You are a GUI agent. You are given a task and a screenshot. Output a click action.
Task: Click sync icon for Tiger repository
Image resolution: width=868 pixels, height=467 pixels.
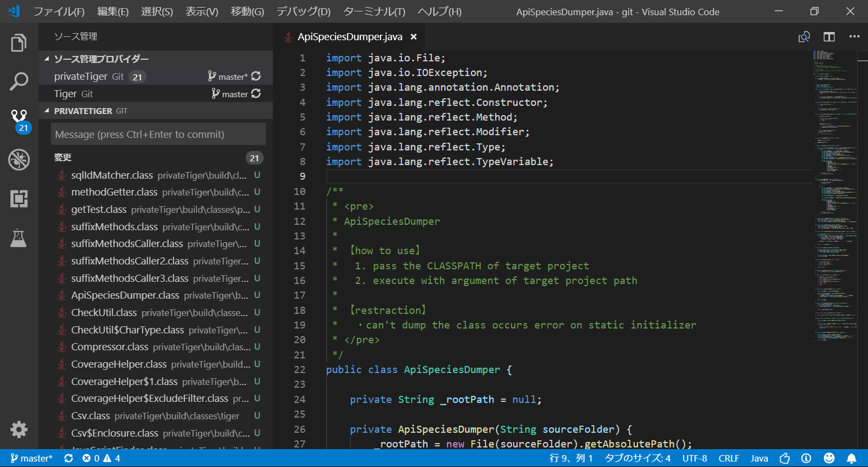(256, 93)
